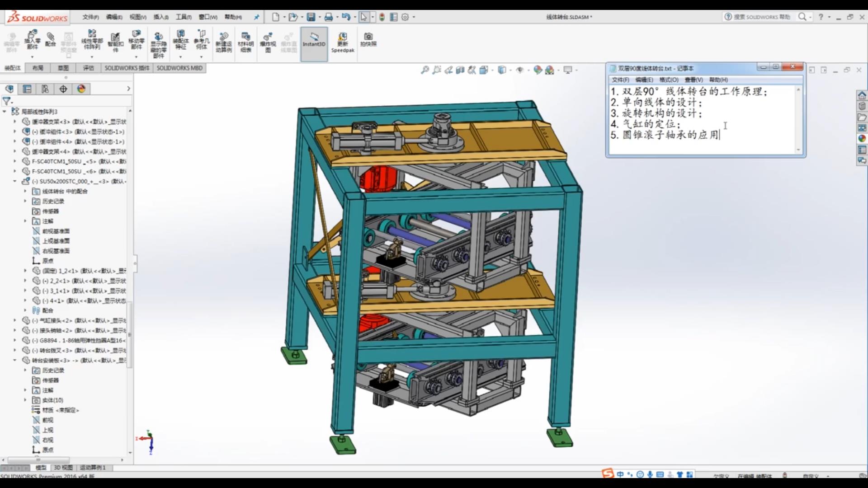Open 查看(V) menu in Notepad

tap(693, 80)
